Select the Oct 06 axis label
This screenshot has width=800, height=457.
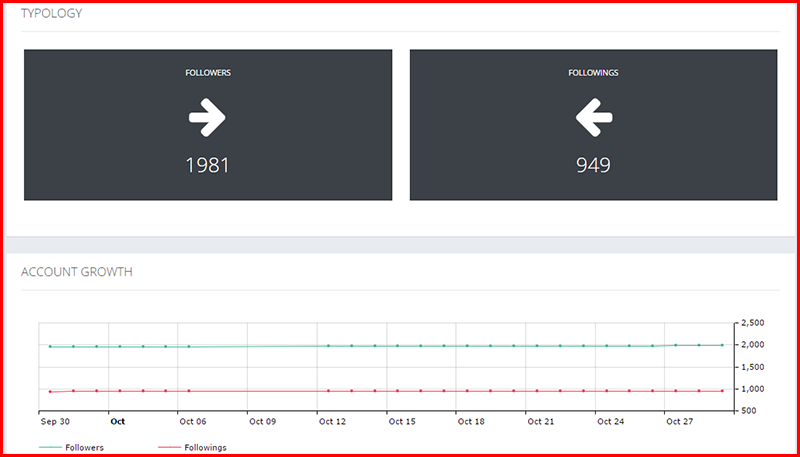tap(193, 422)
